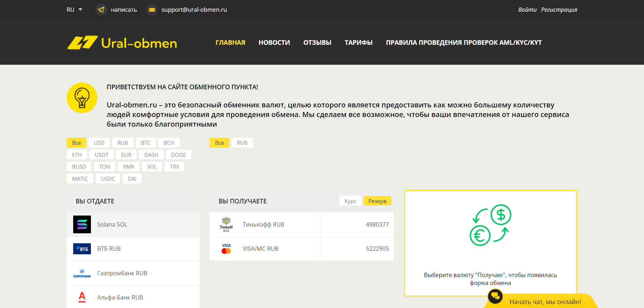Click the email envelope icon
Viewport: 644px width, 308px height.
tap(152, 10)
